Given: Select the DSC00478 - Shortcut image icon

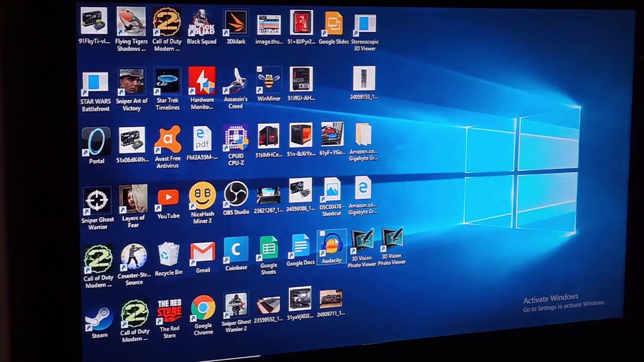Looking at the screenshot, I should coord(332,197).
